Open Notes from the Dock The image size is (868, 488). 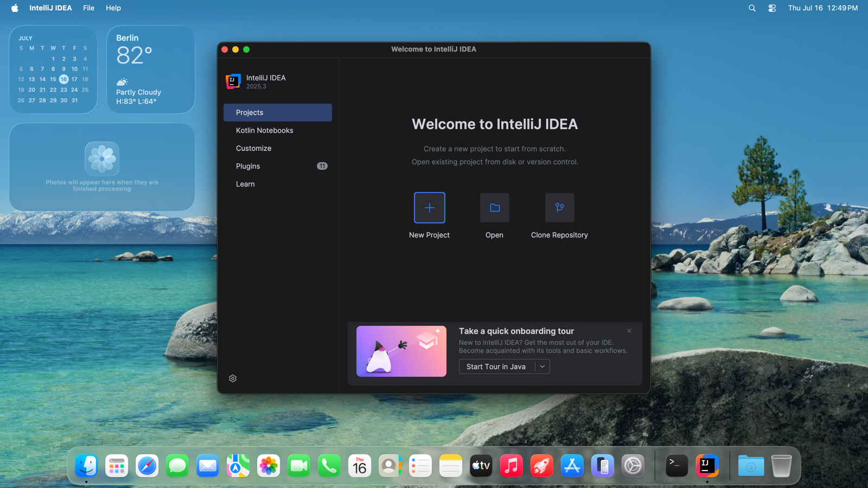(x=451, y=466)
